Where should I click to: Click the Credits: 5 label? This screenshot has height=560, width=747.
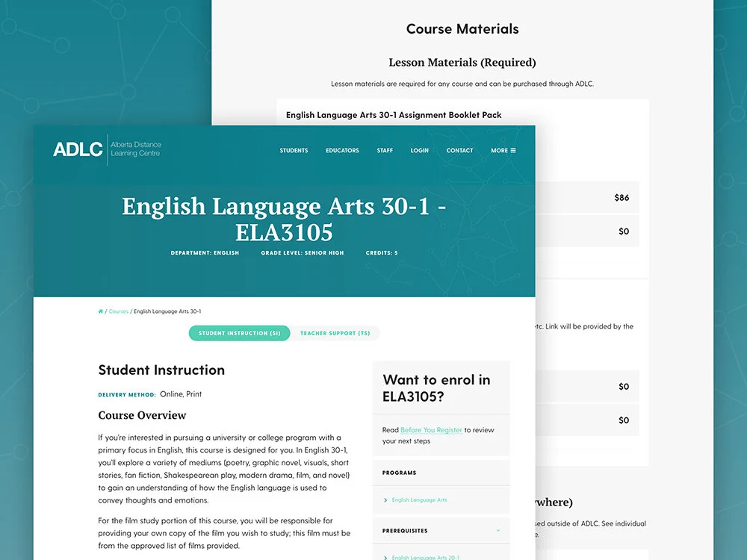point(382,253)
